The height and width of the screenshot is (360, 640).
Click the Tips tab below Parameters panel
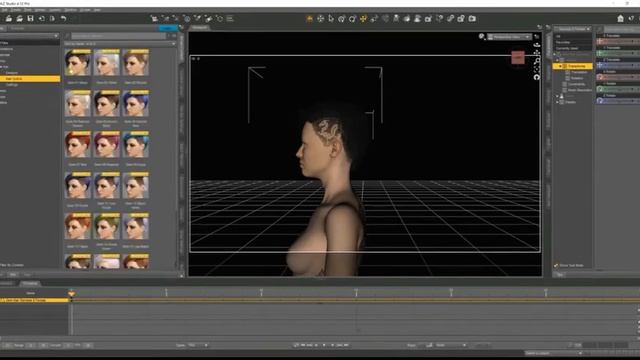(560, 275)
